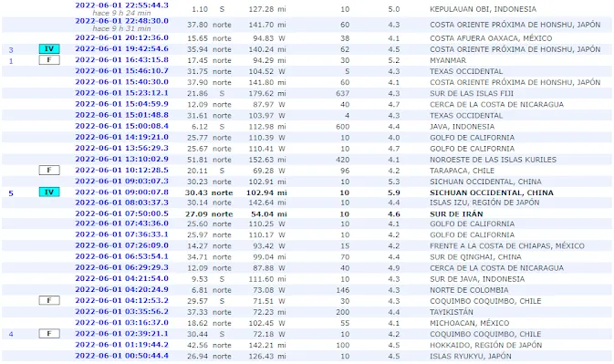The image size is (614, 364).
Task: Select the KEPULAUAN OBI, INDONESIA region text
Action: (483, 9)
